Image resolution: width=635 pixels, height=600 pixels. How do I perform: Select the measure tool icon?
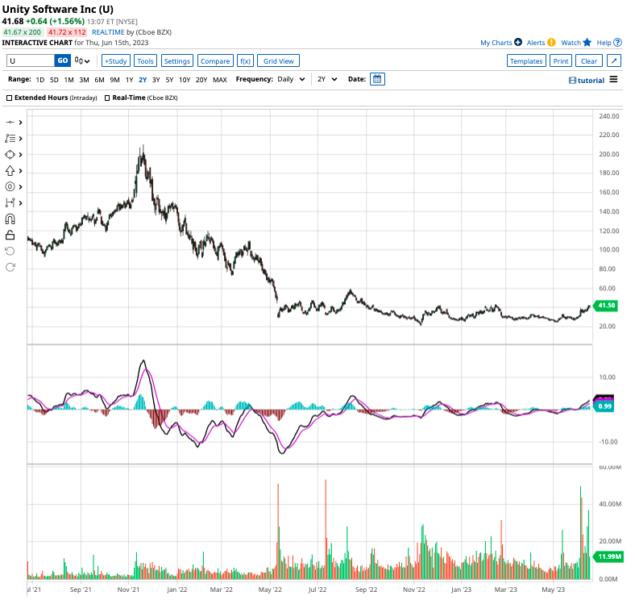point(10,202)
